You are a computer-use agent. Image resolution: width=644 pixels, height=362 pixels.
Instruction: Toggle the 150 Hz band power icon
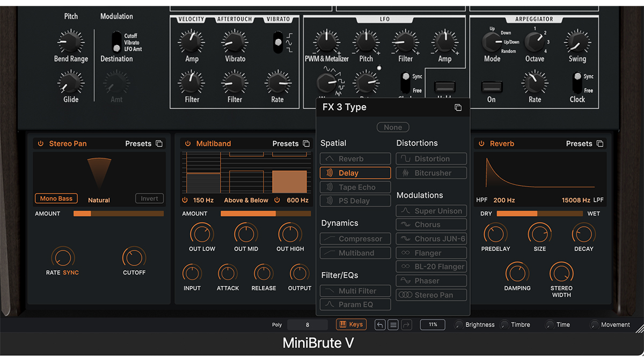click(185, 200)
